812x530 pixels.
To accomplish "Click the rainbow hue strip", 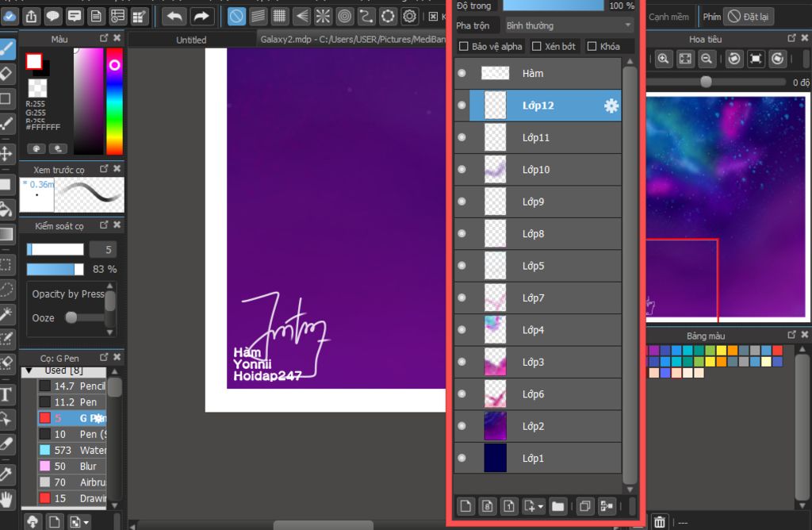I will click(114, 102).
